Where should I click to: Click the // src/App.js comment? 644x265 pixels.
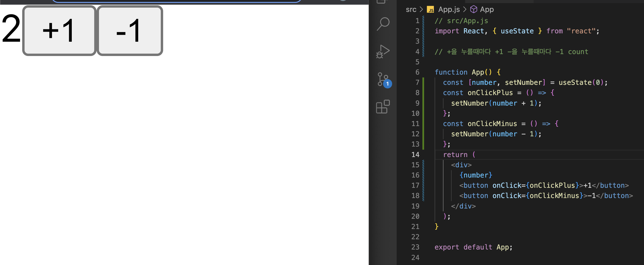coord(461,21)
